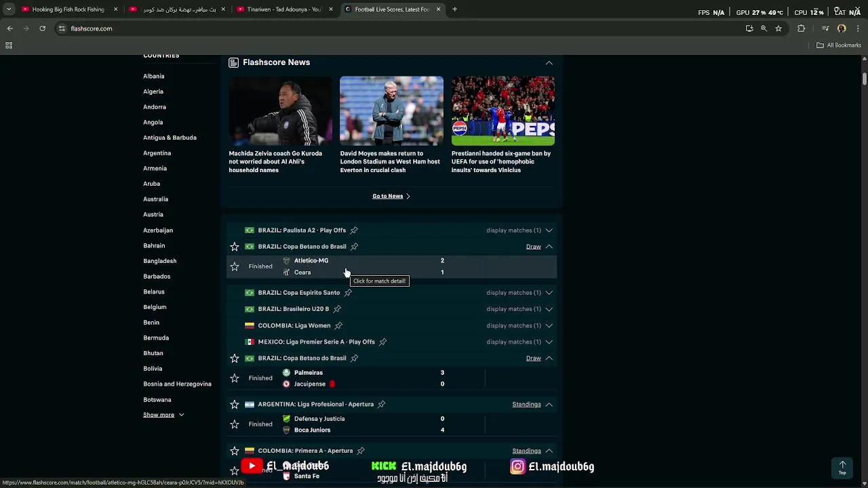Screen dimensions: 868x488
Task: Open Prestianni ban news thumbnail
Action: (x=503, y=110)
